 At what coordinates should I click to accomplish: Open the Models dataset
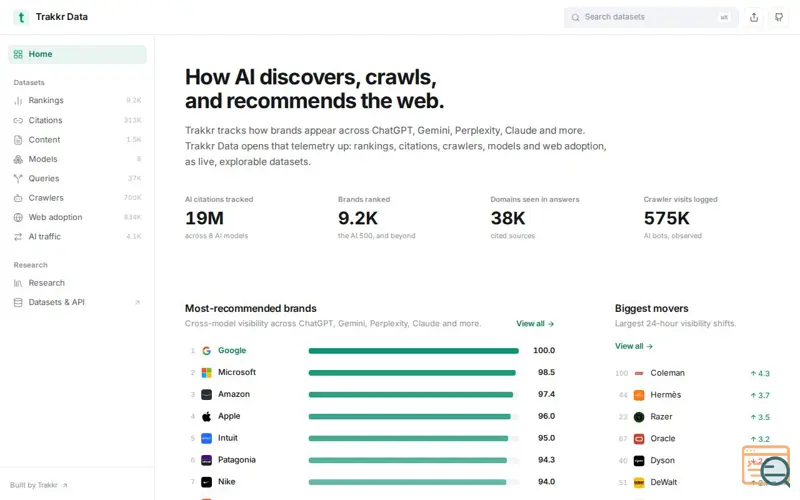[77, 159]
